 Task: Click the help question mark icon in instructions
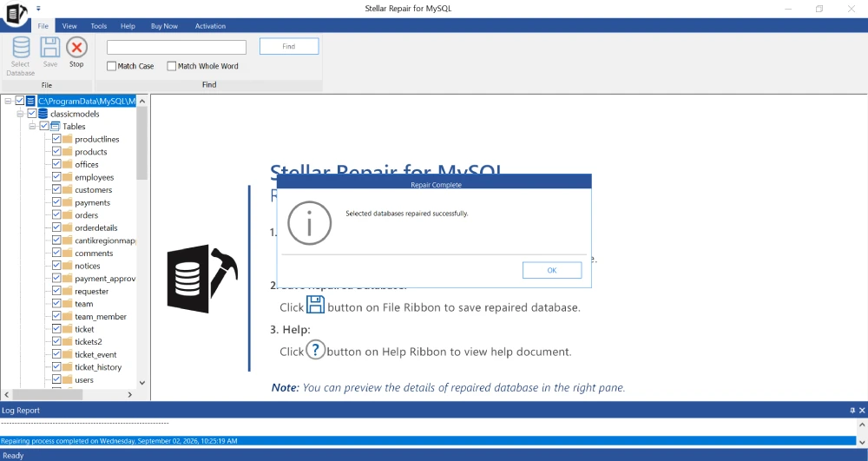[x=316, y=350]
